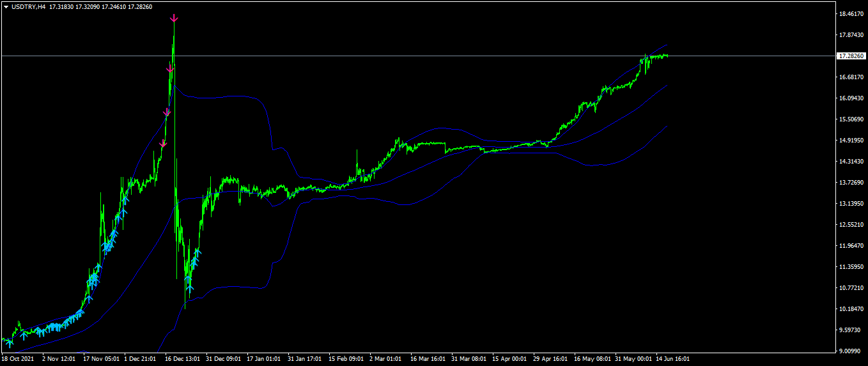Image resolution: width=868 pixels, height=366 pixels.
Task: Click the 1 Dec 21:01 time label
Action: pyautogui.click(x=141, y=359)
